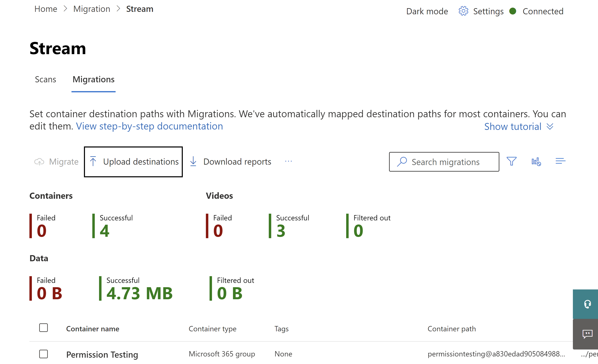Image resolution: width=598 pixels, height=364 pixels.
Task: Click the Home breadcrumb link
Action: [x=45, y=10]
